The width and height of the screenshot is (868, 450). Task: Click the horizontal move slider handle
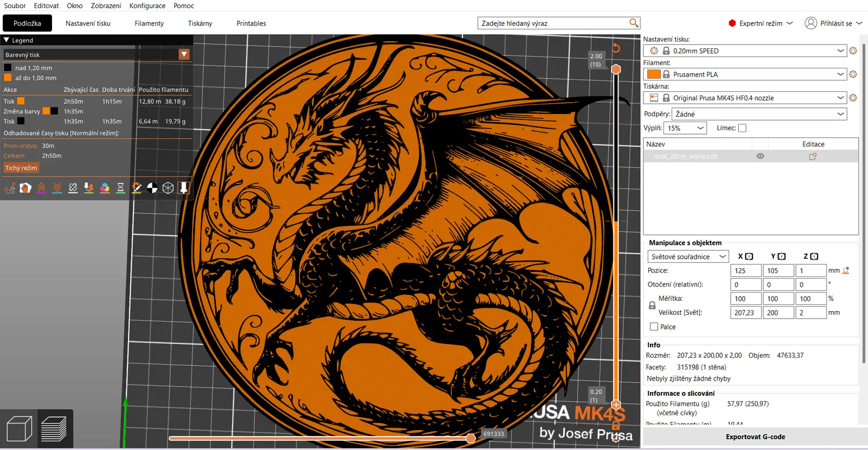pos(471,438)
